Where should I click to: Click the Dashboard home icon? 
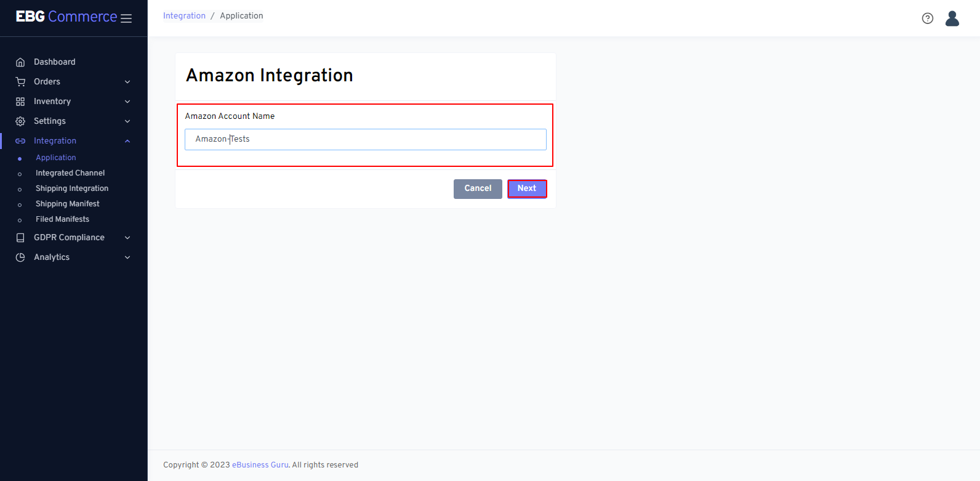tap(20, 62)
